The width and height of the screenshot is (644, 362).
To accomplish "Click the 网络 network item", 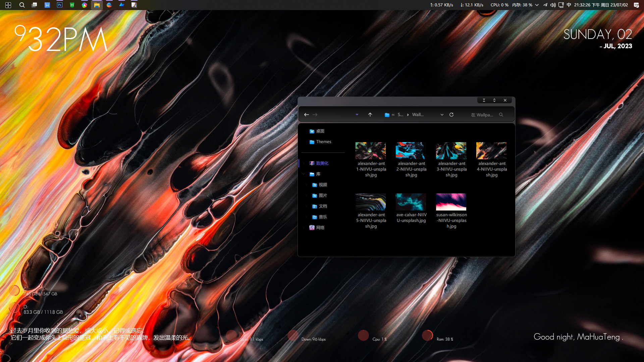I will coord(320,228).
